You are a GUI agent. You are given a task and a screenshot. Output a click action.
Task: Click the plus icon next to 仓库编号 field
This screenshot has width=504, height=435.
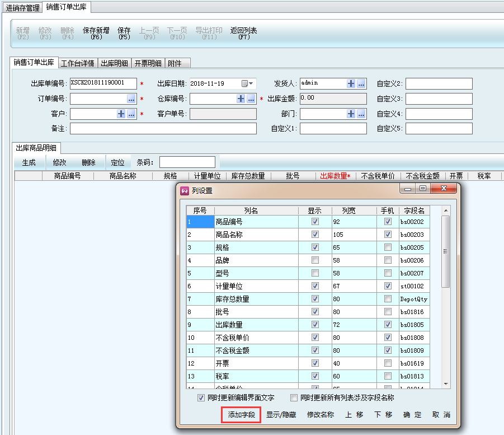pyautogui.click(x=241, y=99)
